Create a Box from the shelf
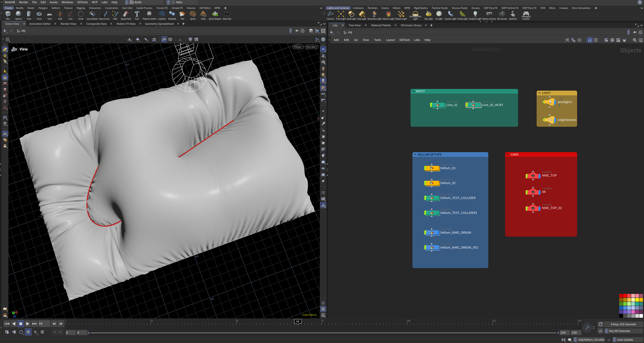The image size is (644, 343). pyautogui.click(x=8, y=15)
